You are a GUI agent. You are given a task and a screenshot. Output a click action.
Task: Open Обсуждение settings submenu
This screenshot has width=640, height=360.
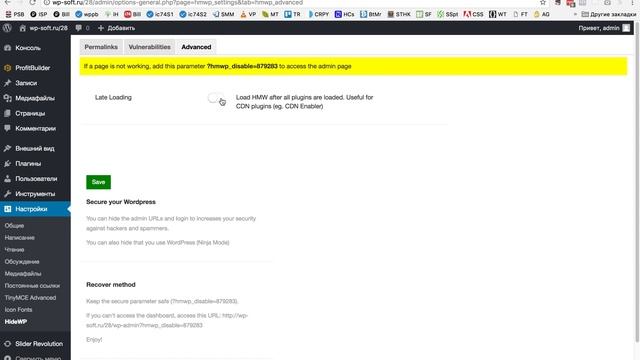point(22,262)
